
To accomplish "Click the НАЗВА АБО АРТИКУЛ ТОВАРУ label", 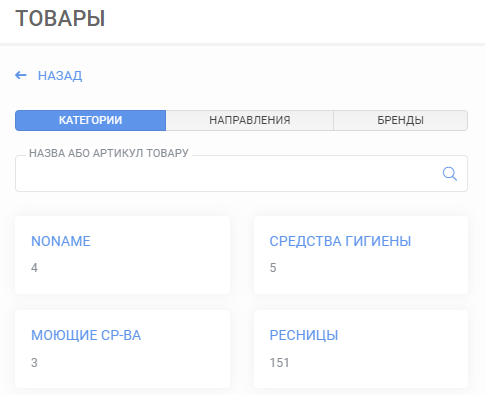I will tap(109, 153).
